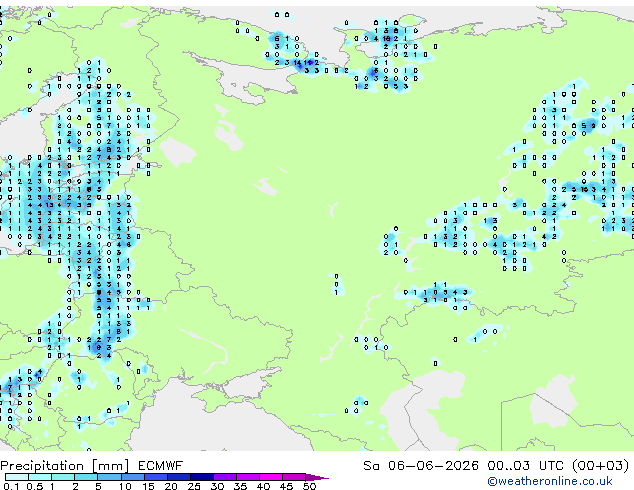The height and width of the screenshot is (490, 634).
Task: Click the '50' legend scale label
Action: [x=309, y=486]
